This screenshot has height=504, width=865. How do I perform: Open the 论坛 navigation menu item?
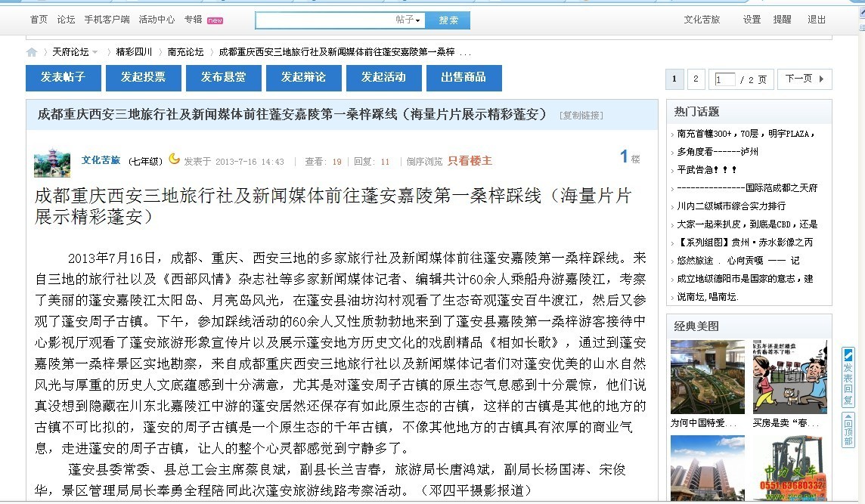click(66, 20)
